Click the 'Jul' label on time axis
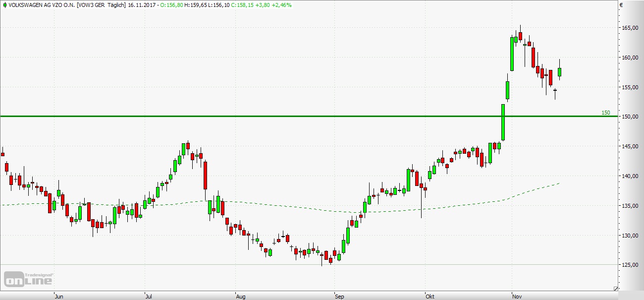The width and height of the screenshot is (644, 300). (148, 297)
